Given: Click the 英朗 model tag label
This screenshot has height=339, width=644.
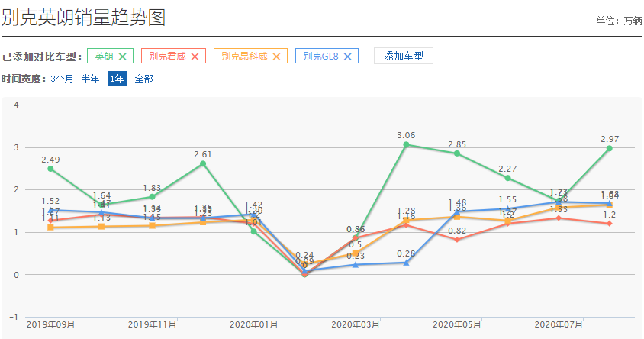Looking at the screenshot, I should (104, 56).
